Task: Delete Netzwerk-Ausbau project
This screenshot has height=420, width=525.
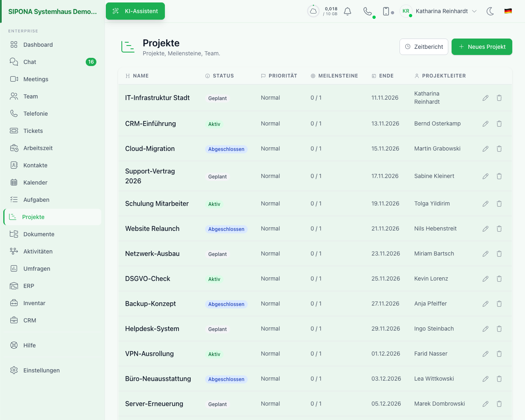Action: point(499,254)
